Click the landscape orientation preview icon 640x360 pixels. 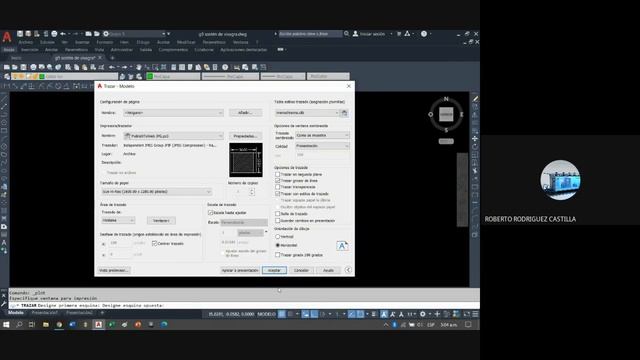coord(342,246)
